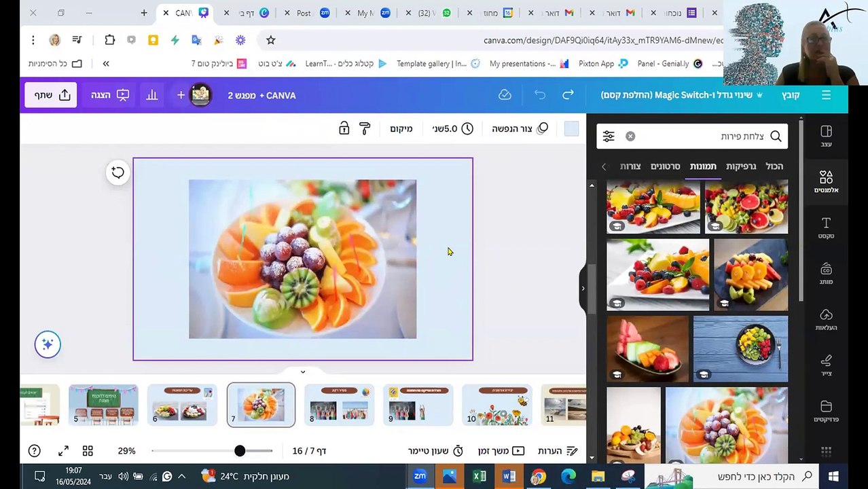Open the Notes (הערות) panel
Viewport: 868px width, 489px height.
click(558, 451)
